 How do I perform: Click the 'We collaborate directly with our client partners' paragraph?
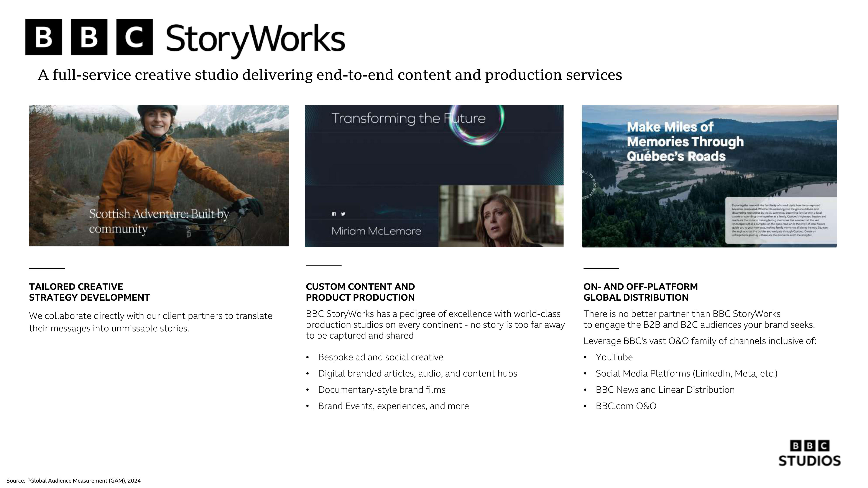(151, 322)
